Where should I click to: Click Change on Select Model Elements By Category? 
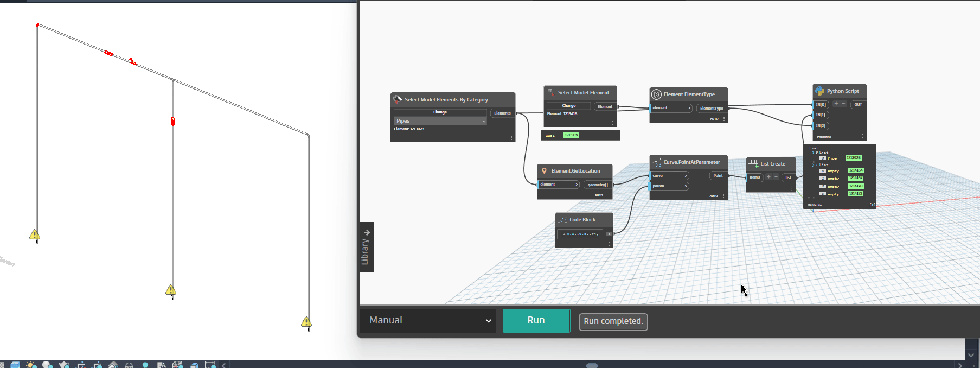click(440, 112)
